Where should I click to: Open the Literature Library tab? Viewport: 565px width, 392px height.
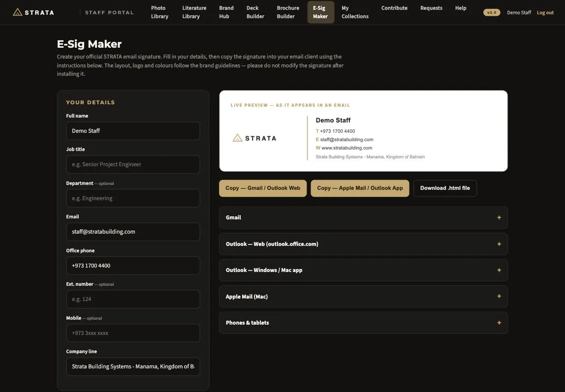[x=194, y=12]
